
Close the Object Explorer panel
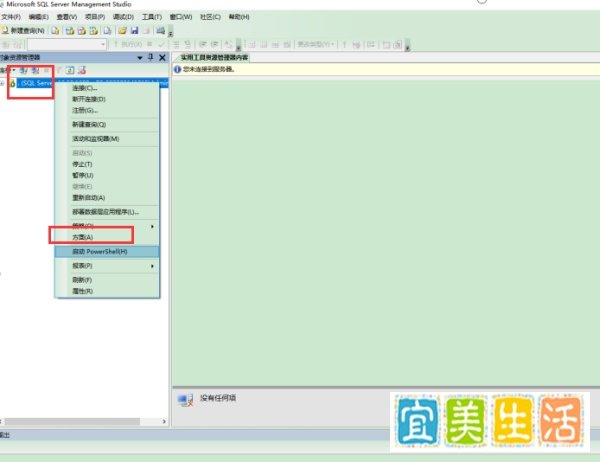pos(162,58)
